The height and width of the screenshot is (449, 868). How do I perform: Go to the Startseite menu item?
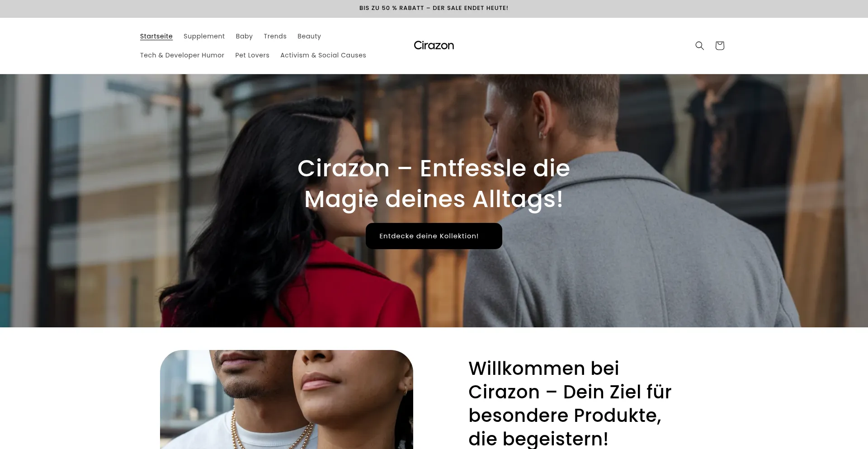coord(156,36)
